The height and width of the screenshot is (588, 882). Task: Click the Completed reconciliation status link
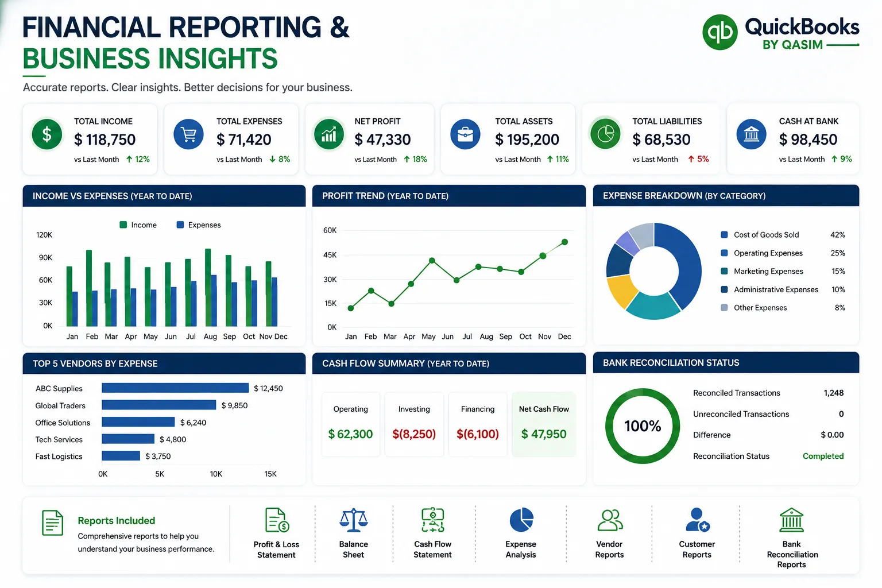point(823,456)
